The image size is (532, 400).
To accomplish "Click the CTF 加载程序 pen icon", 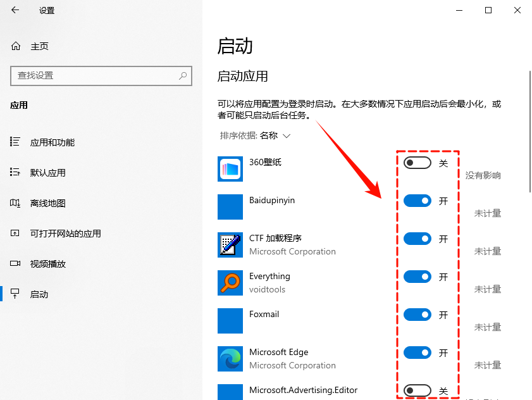I will (x=230, y=245).
